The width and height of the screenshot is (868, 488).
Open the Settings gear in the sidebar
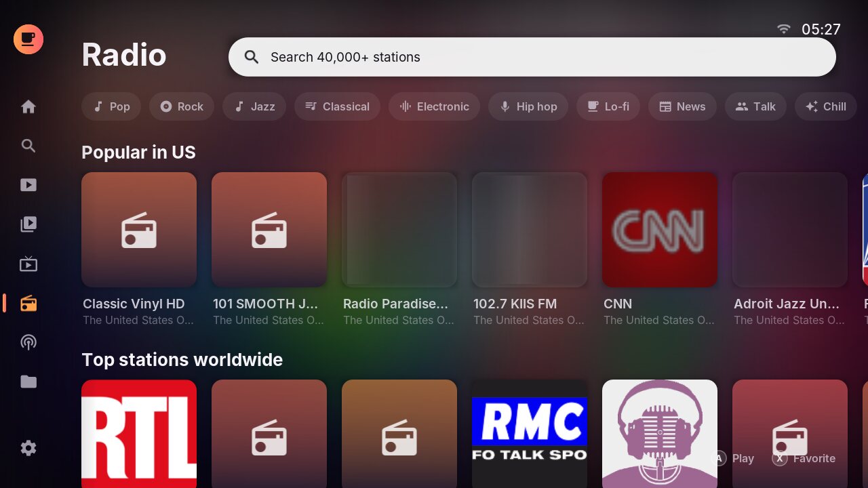point(28,448)
